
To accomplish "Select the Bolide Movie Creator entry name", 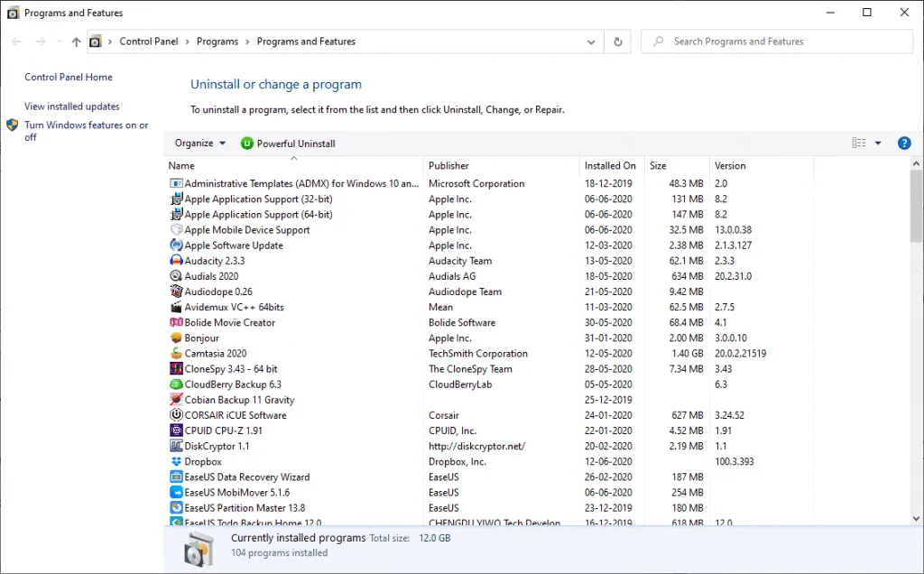I will point(230,323).
